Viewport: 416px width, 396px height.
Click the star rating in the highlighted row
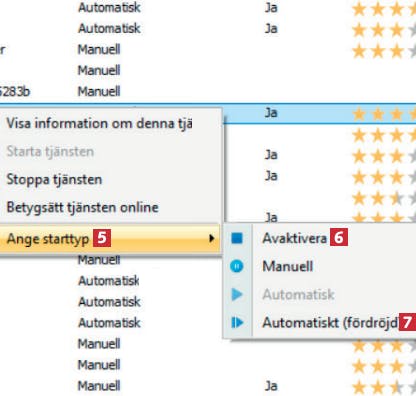coord(384,114)
